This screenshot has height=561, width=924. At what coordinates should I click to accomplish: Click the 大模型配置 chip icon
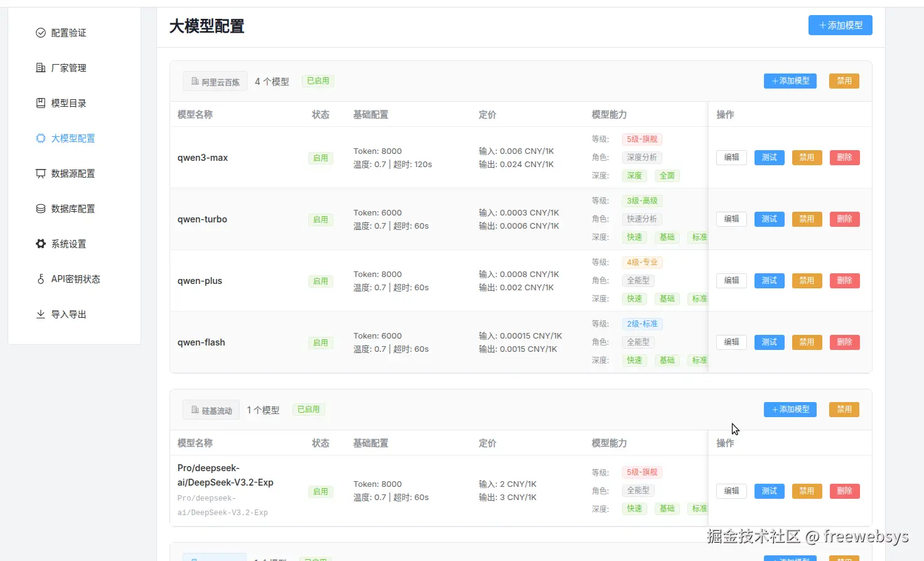[41, 138]
